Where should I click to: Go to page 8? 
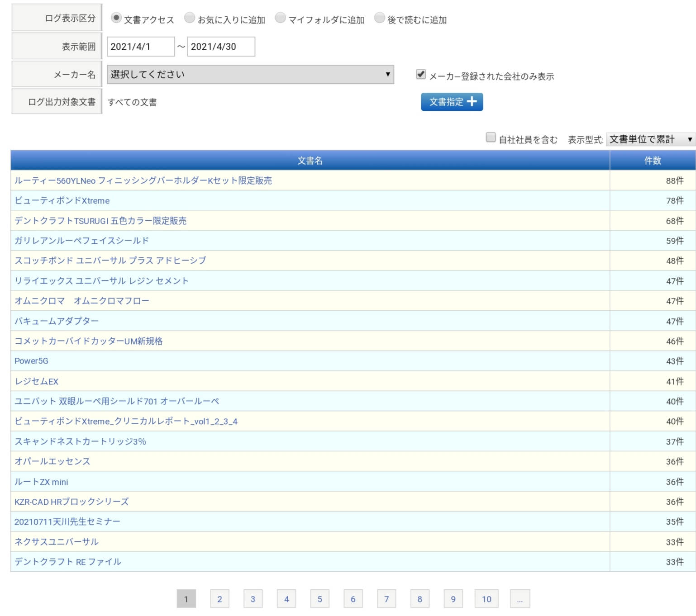point(420,599)
